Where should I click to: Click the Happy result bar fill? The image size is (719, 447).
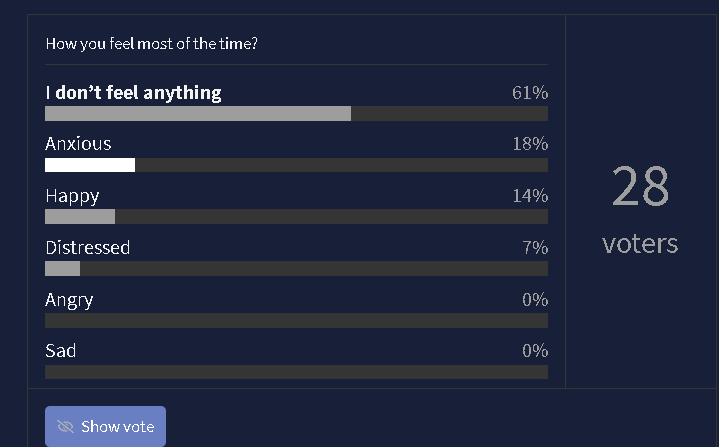coord(80,217)
